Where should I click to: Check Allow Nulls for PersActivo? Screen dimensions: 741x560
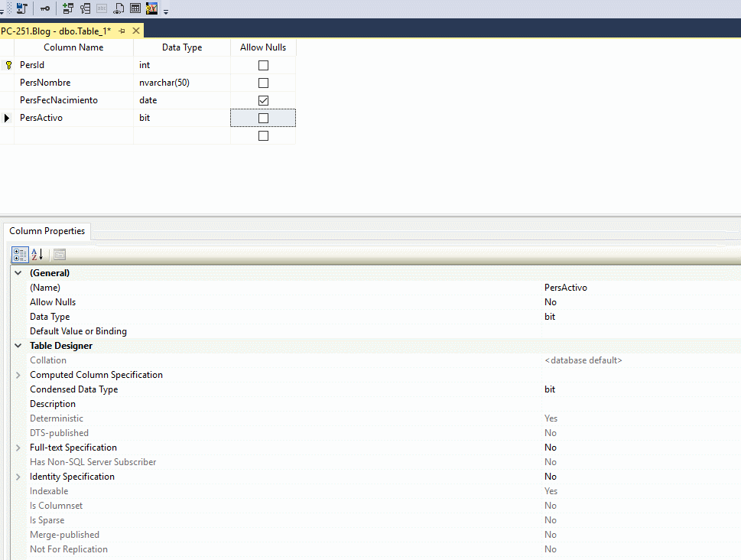(263, 118)
